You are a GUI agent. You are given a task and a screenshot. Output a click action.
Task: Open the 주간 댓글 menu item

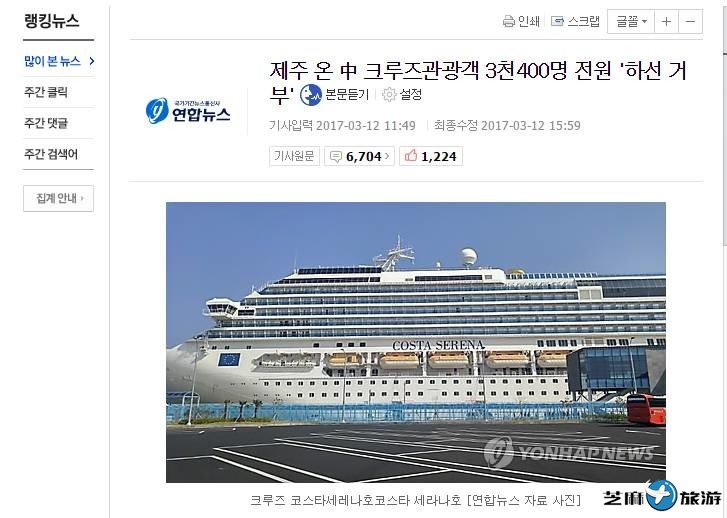click(45, 123)
